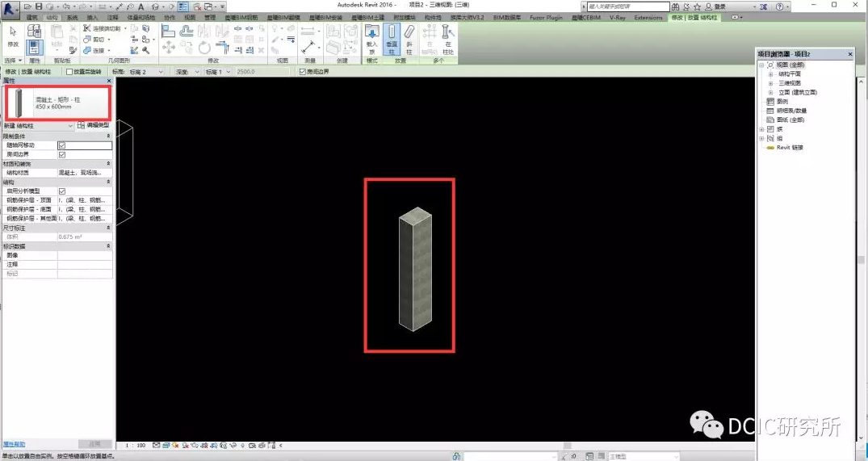The width and height of the screenshot is (868, 461).
Task: Toggle 随轴网移动 checkbox in Properties
Action: pos(62,145)
